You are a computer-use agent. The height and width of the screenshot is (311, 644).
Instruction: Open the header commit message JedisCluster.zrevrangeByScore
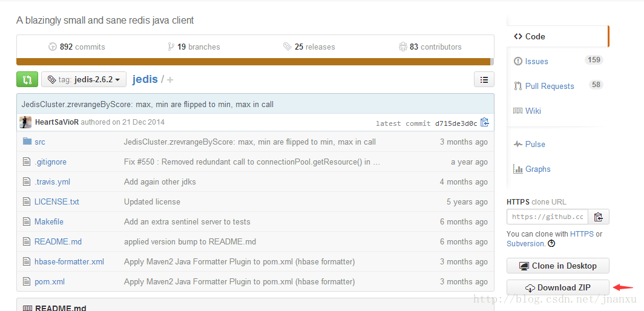148,104
